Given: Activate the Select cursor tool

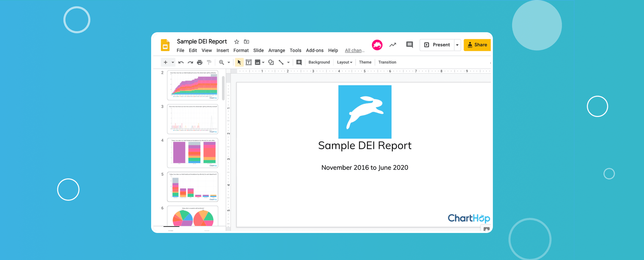Looking at the screenshot, I should 239,62.
